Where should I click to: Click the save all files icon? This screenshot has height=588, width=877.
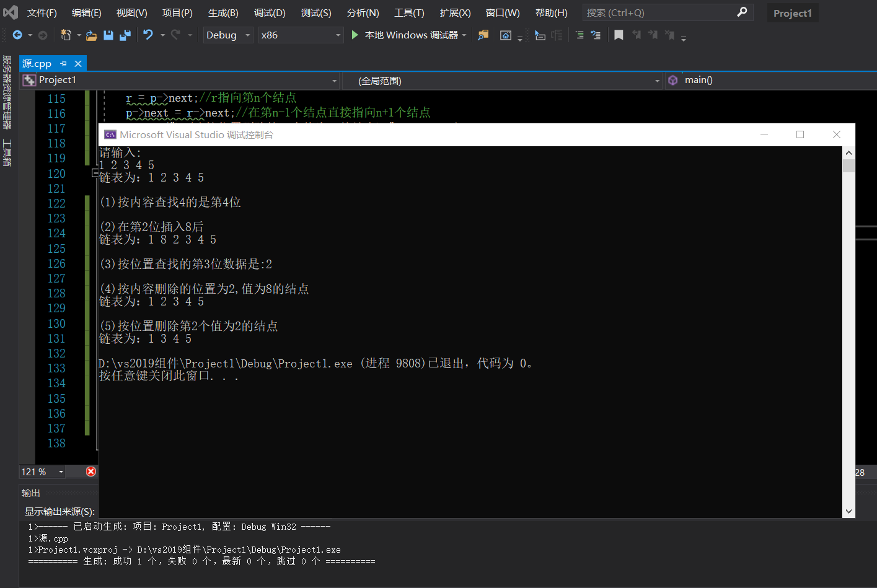click(x=125, y=35)
